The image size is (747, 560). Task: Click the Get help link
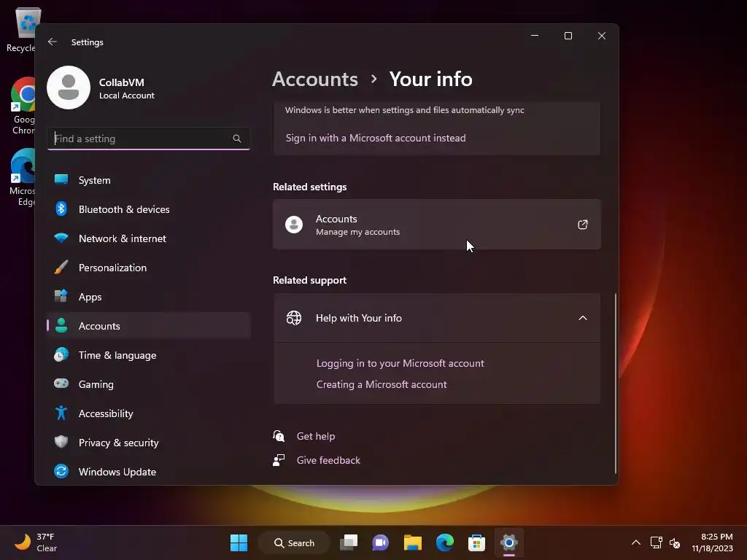click(x=316, y=436)
